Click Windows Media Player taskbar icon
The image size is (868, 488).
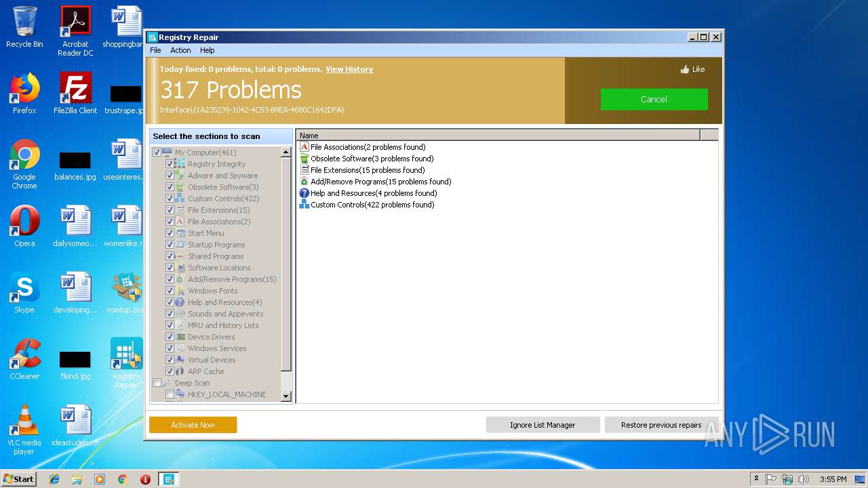(100, 479)
